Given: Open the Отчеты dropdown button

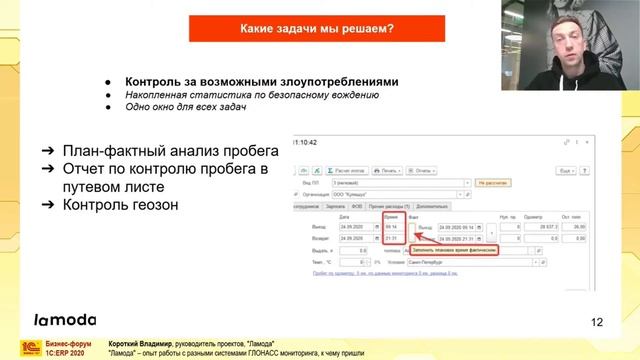Looking at the screenshot, I should [x=421, y=171].
